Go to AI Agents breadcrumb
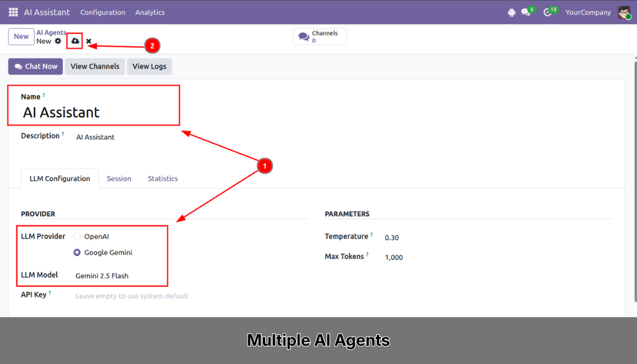The width and height of the screenshot is (637, 364). pos(51,33)
